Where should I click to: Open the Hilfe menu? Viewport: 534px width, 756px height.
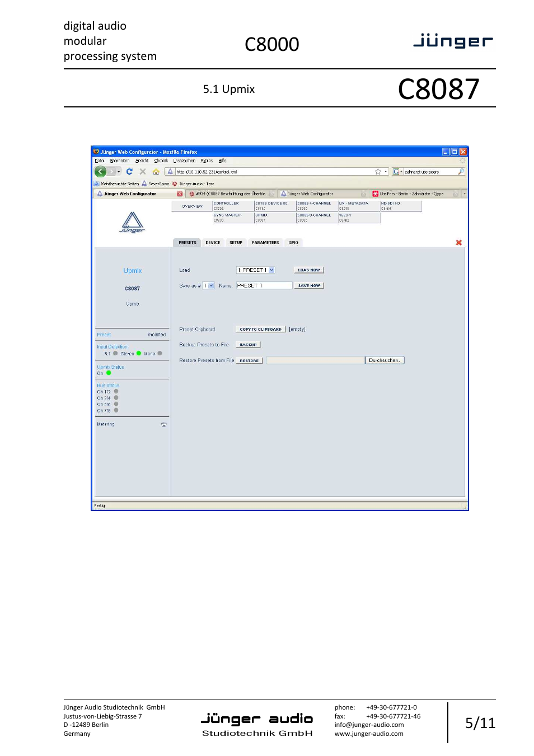[222, 161]
